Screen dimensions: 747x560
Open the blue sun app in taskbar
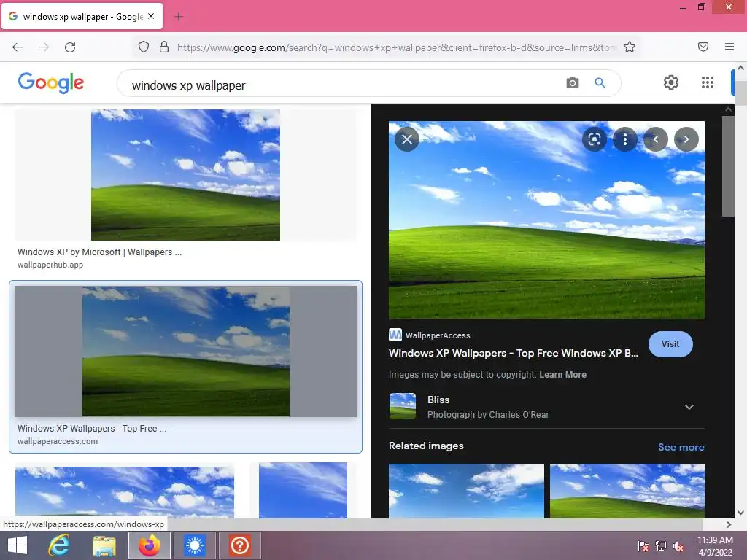click(x=194, y=545)
